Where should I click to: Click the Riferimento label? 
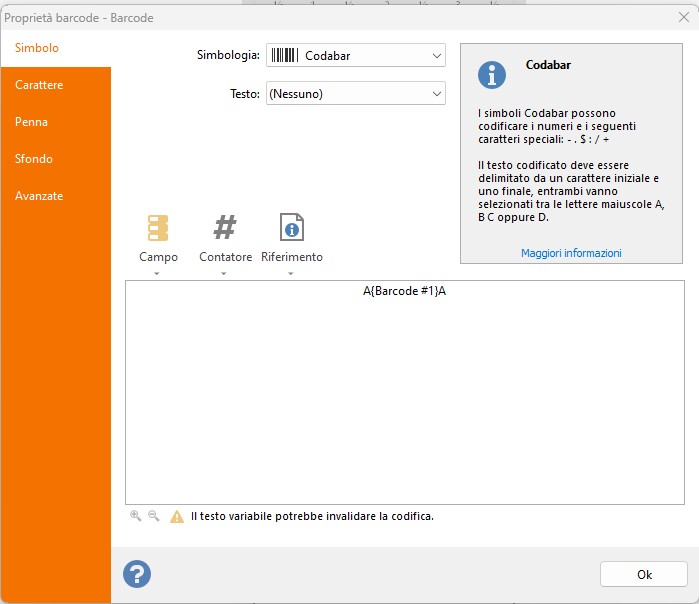[292, 257]
